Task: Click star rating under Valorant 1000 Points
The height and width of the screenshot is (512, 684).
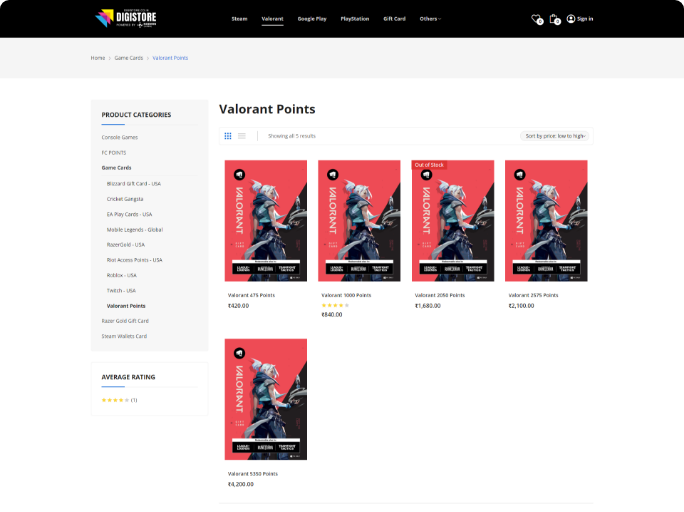Action: coord(335,305)
